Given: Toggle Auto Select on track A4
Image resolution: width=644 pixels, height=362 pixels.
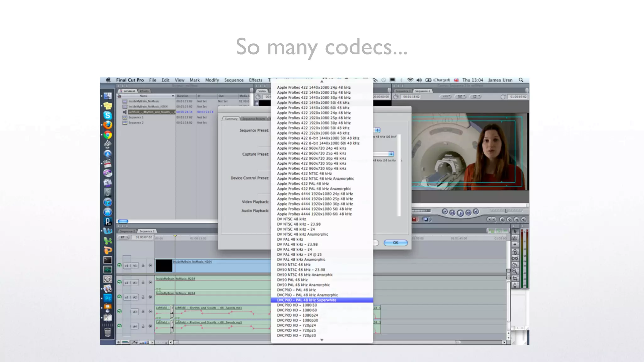Looking at the screenshot, I should pyautogui.click(x=150, y=326).
